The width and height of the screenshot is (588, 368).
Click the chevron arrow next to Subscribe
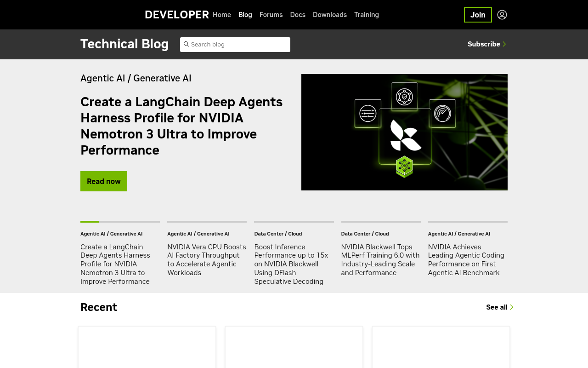(504, 44)
